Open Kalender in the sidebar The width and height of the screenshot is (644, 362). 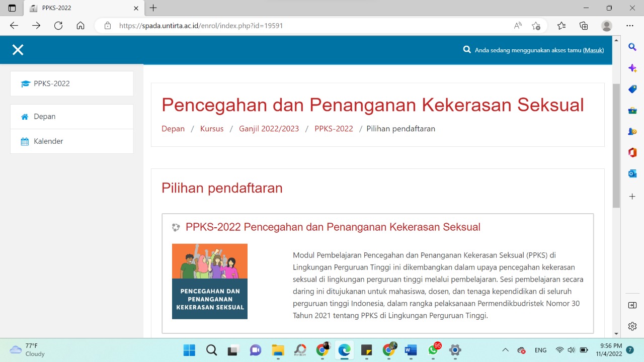point(72,141)
